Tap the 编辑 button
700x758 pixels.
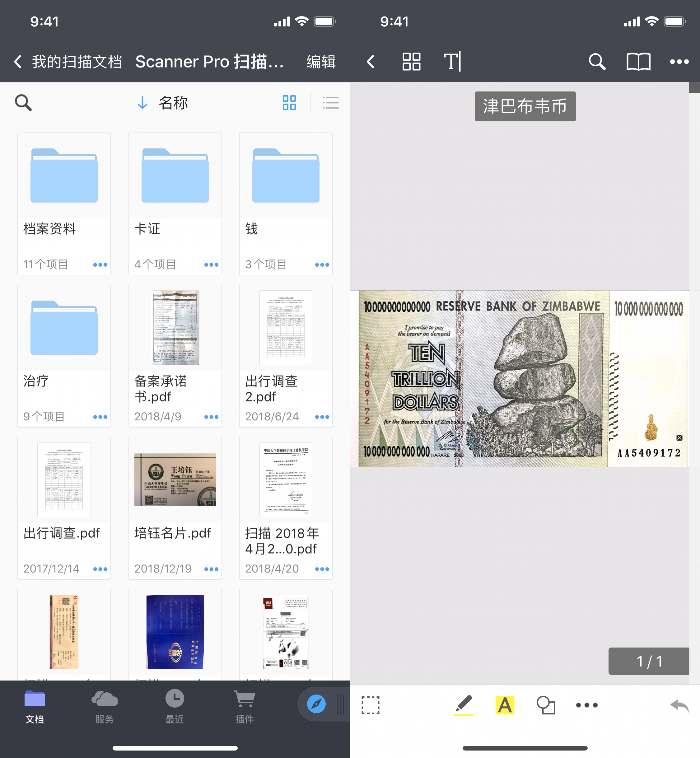pos(321,62)
